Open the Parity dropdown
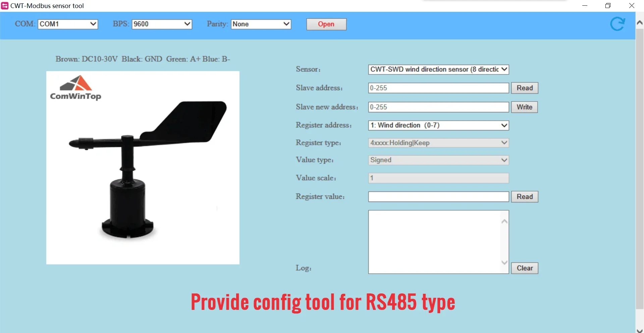 (261, 24)
